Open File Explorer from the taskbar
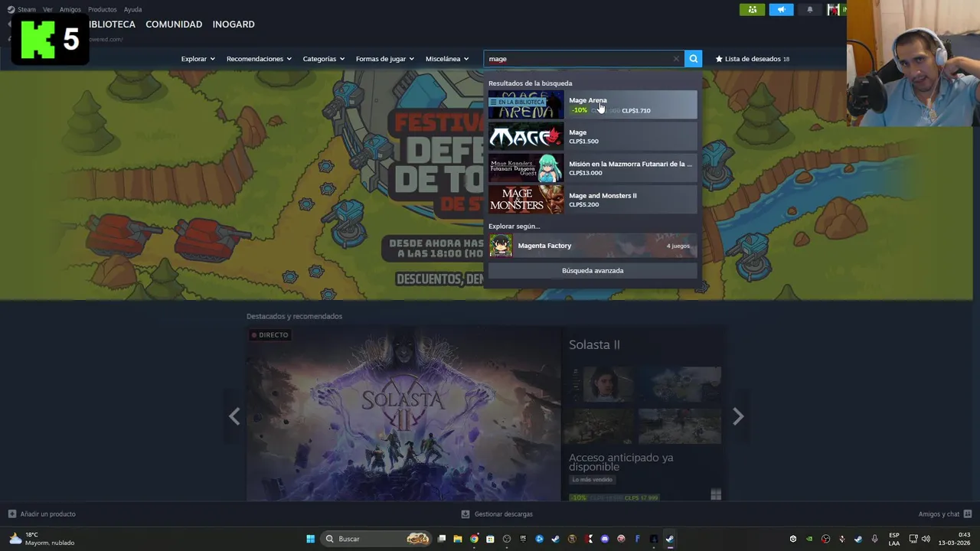The width and height of the screenshot is (980, 551). (458, 539)
